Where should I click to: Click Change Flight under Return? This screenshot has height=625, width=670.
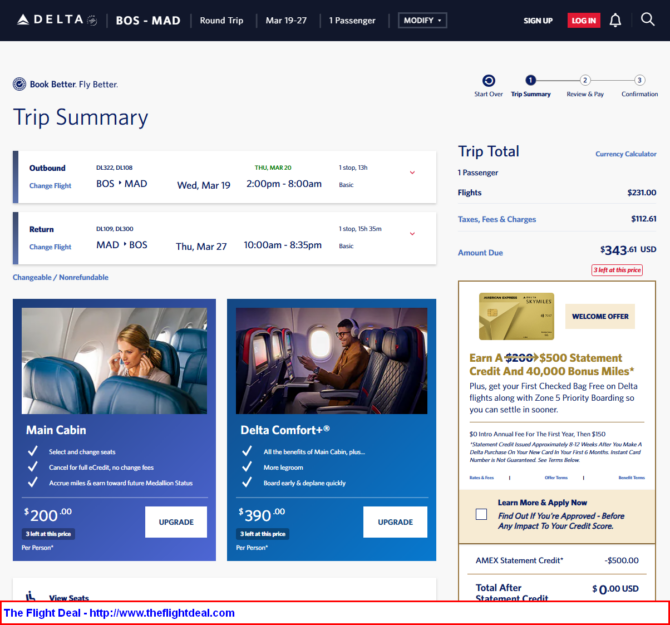click(50, 246)
